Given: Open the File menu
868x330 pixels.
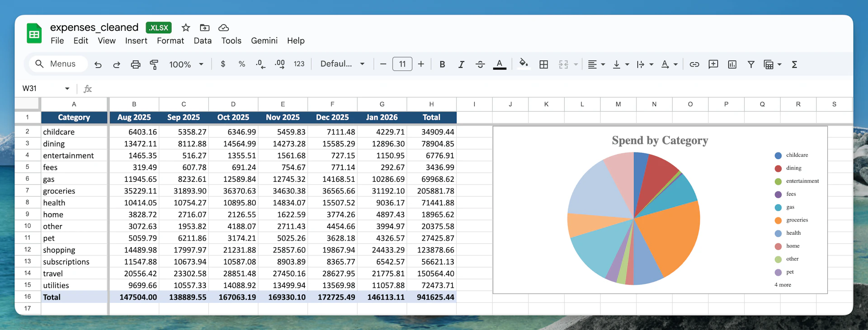Looking at the screenshot, I should (x=57, y=41).
